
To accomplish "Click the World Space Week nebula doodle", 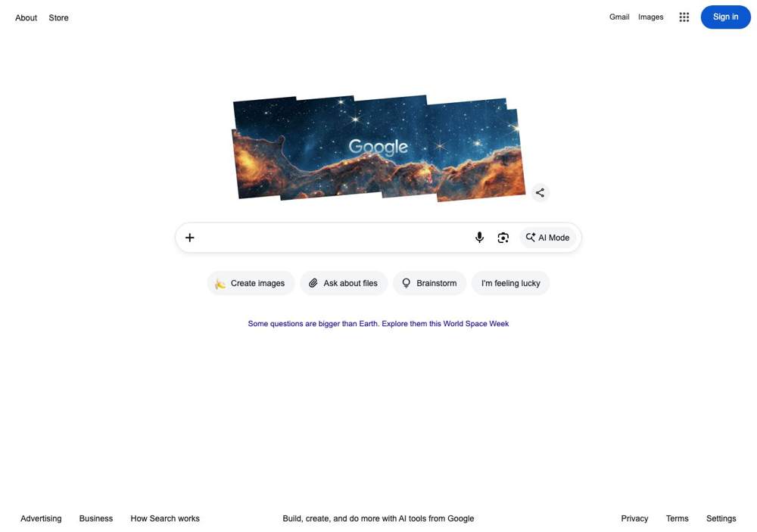I will (378, 148).
